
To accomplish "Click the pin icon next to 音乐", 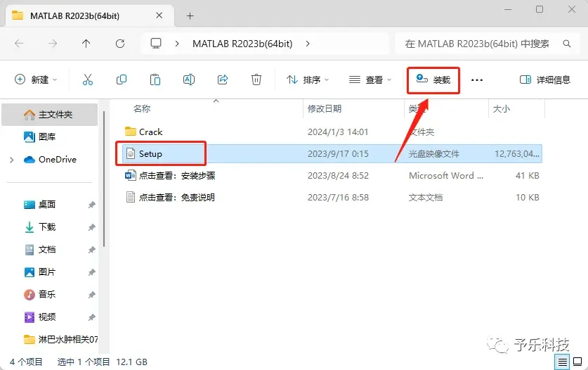I will (91, 295).
